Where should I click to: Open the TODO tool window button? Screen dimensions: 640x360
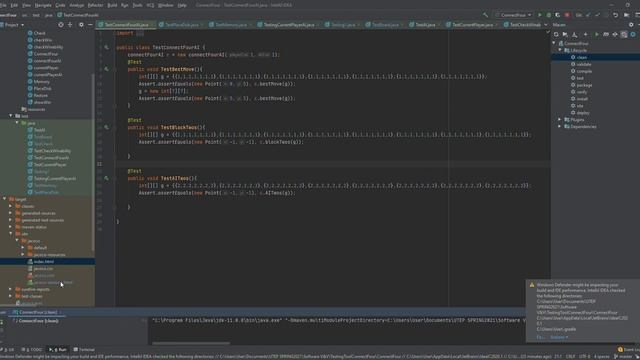point(32,349)
